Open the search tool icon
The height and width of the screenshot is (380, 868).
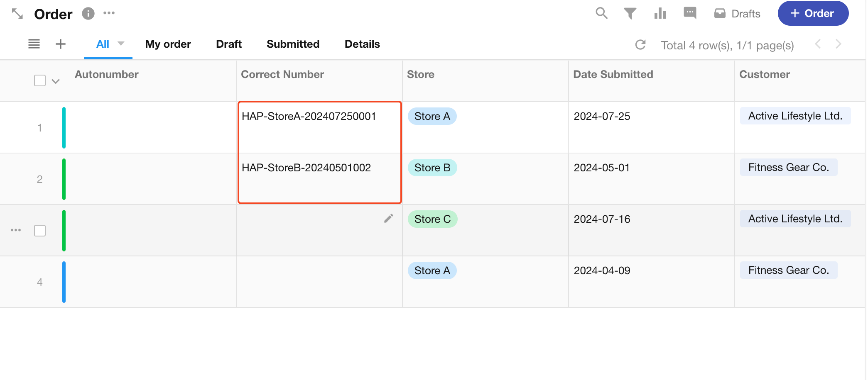tap(601, 13)
